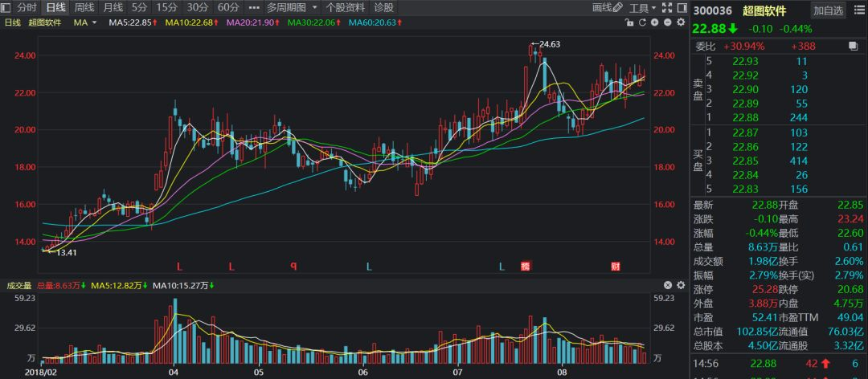Zoom in the chart with plus icon
This screenshot has height=379, width=868.
[x=654, y=22]
